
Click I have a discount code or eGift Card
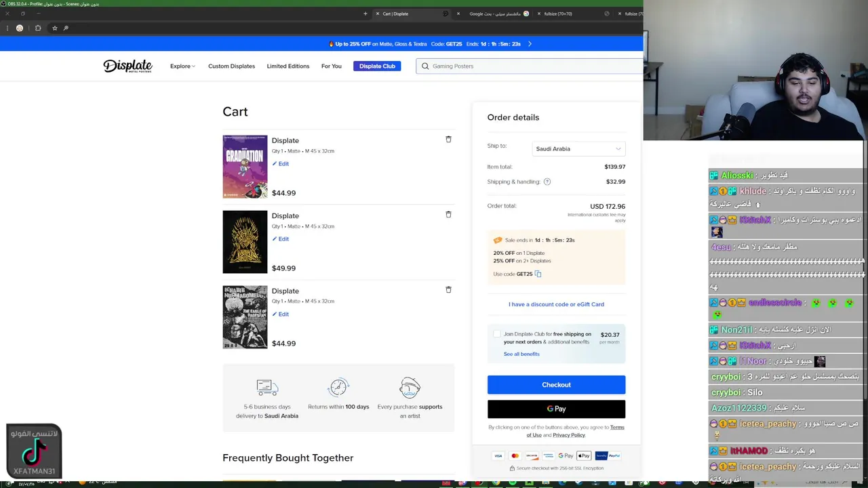[556, 304]
